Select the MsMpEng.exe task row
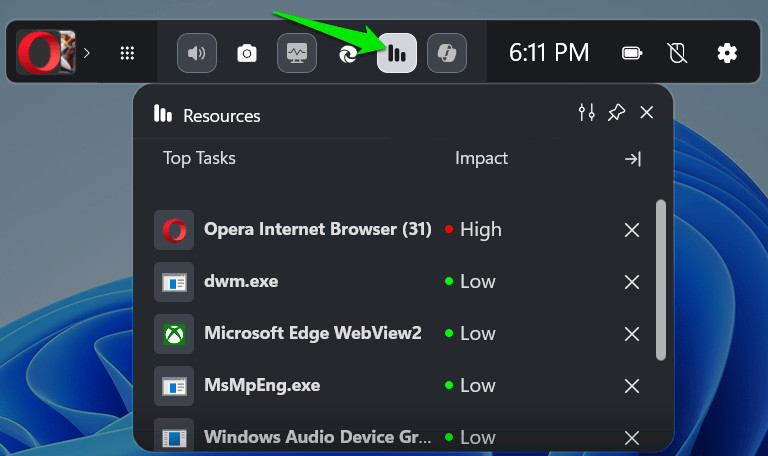 398,385
